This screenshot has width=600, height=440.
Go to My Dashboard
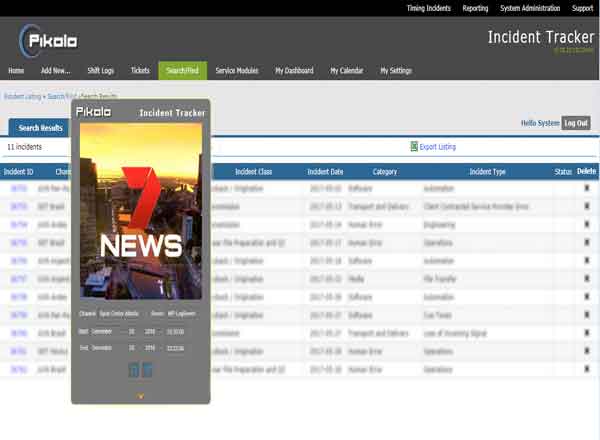tap(294, 70)
